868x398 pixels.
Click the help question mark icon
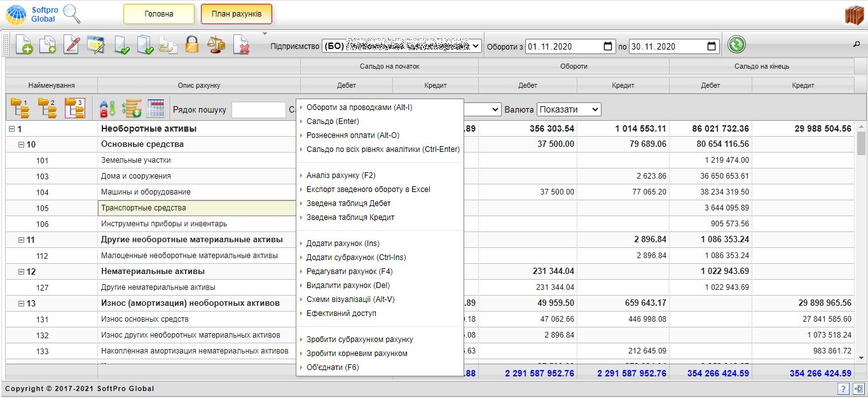[x=843, y=389]
